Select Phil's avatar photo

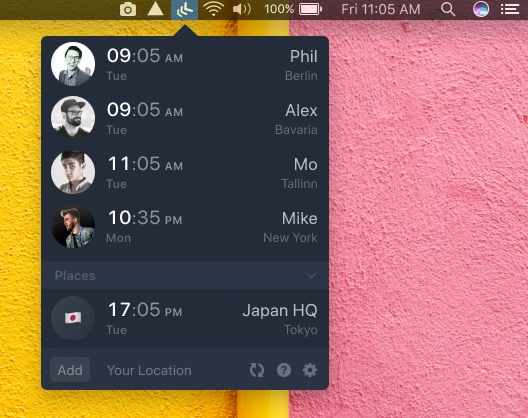coord(73,64)
